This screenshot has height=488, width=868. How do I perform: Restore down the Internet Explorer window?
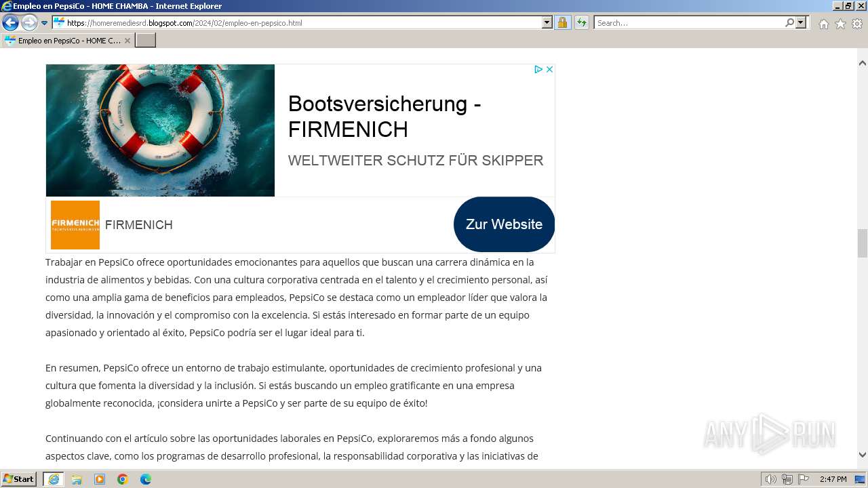point(848,6)
